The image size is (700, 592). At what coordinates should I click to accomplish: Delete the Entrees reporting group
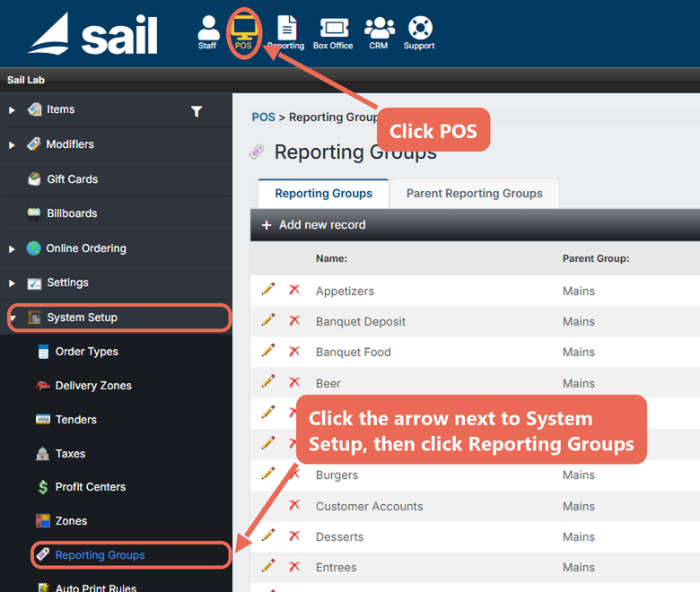coord(294,566)
